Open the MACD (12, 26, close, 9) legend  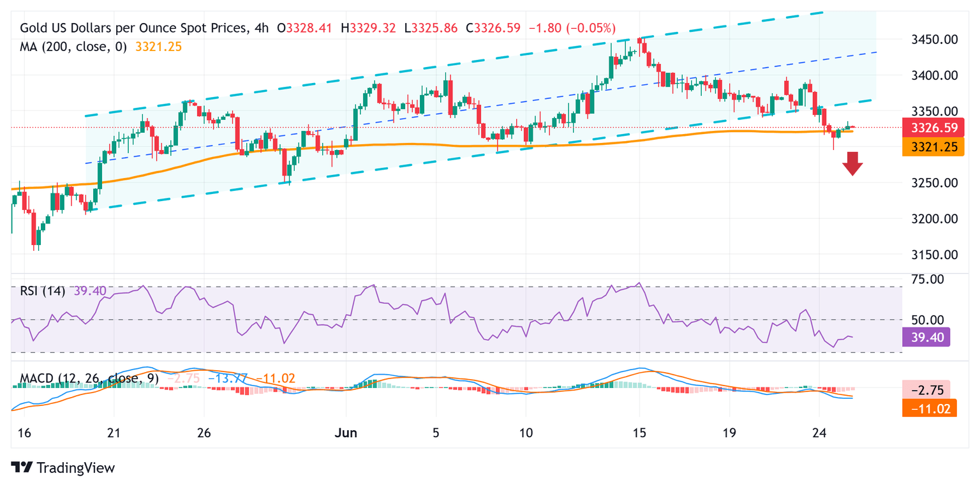click(x=87, y=378)
